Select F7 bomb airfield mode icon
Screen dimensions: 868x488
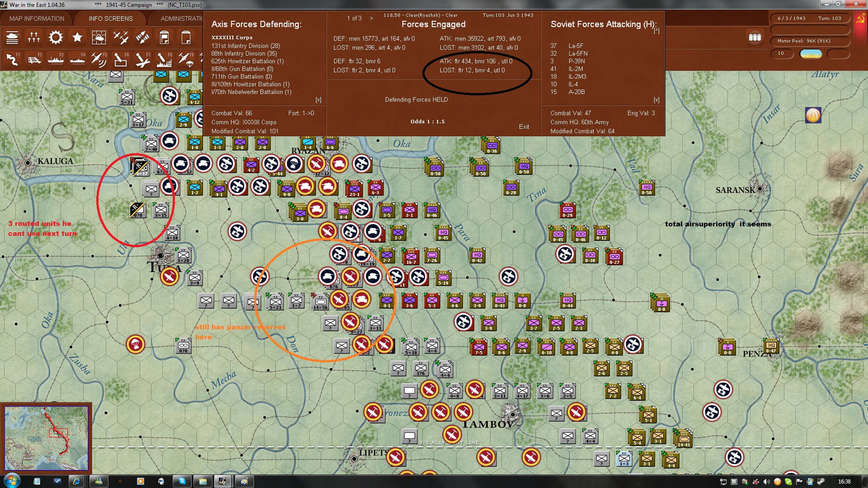pyautogui.click(x=142, y=59)
